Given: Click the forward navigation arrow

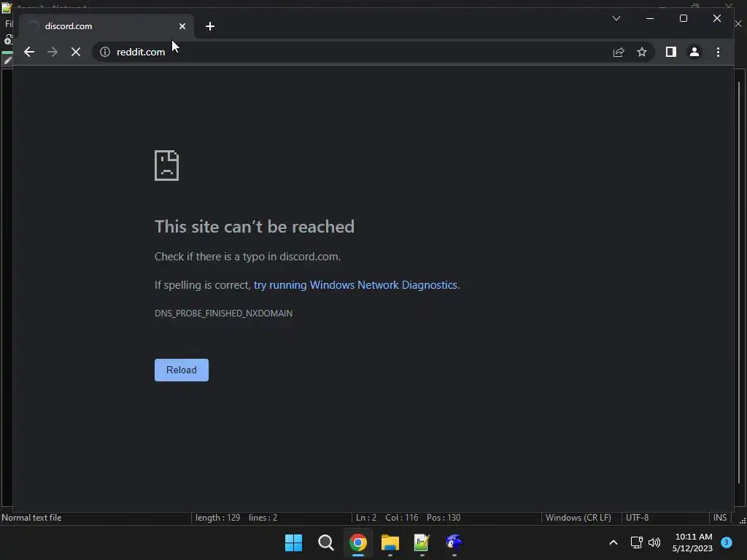Looking at the screenshot, I should tap(53, 52).
